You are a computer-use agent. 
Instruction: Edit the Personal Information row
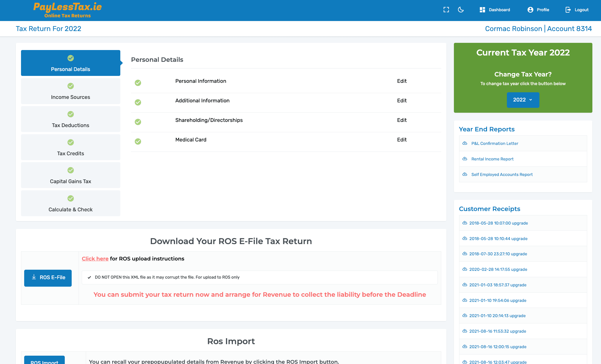[x=402, y=81]
